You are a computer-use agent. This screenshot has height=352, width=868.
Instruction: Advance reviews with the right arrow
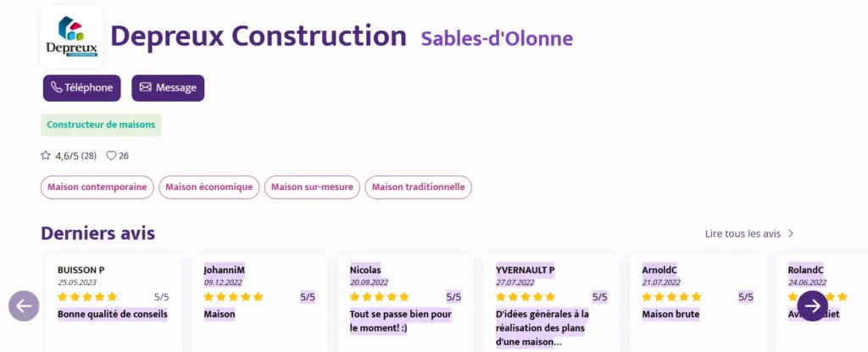(x=812, y=306)
